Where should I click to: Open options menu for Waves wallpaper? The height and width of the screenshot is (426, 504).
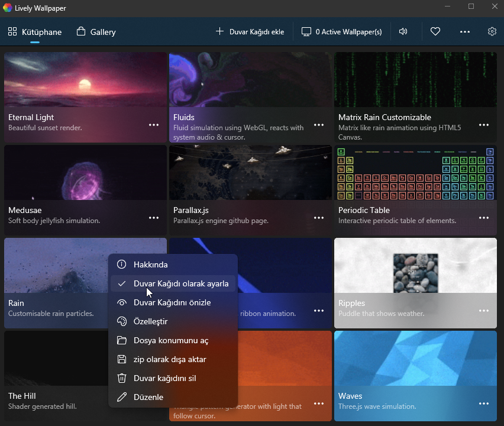(484, 404)
